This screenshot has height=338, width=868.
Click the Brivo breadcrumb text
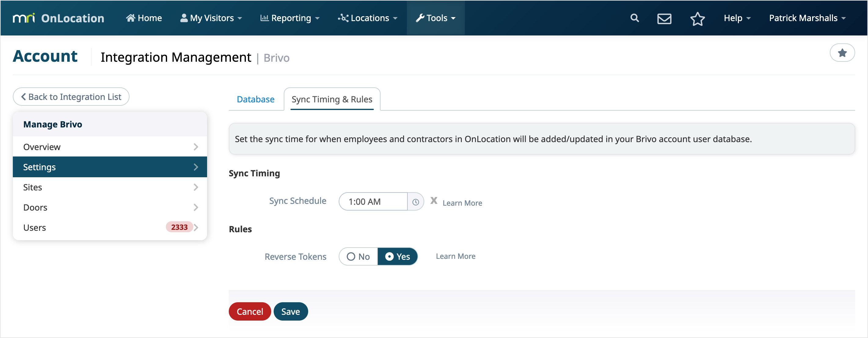point(276,58)
